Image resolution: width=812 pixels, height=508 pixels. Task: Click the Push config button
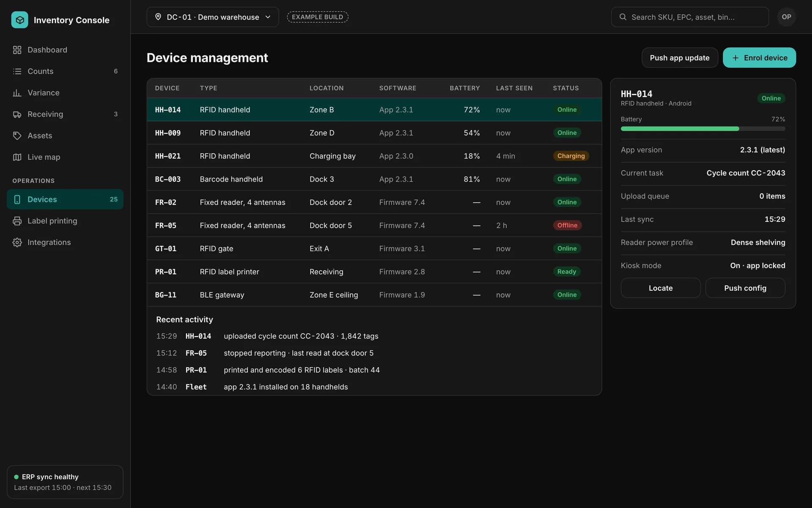click(x=745, y=288)
